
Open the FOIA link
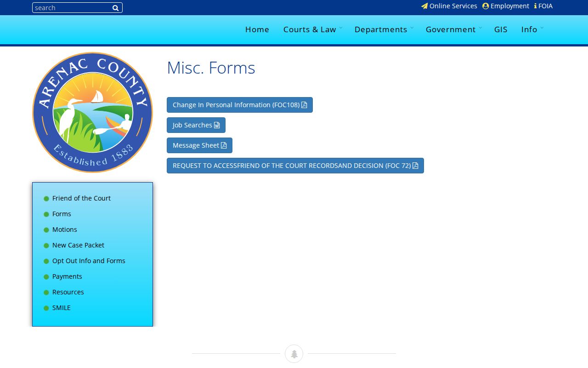(x=543, y=6)
